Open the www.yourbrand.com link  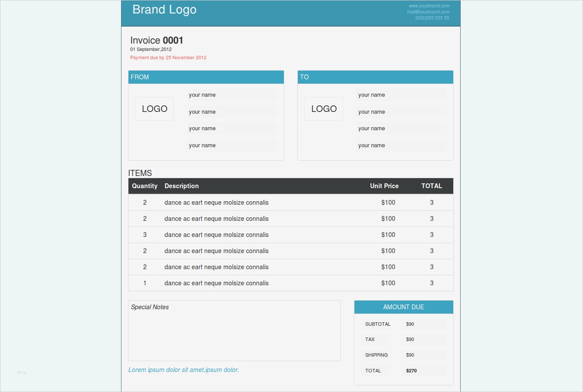point(429,6)
